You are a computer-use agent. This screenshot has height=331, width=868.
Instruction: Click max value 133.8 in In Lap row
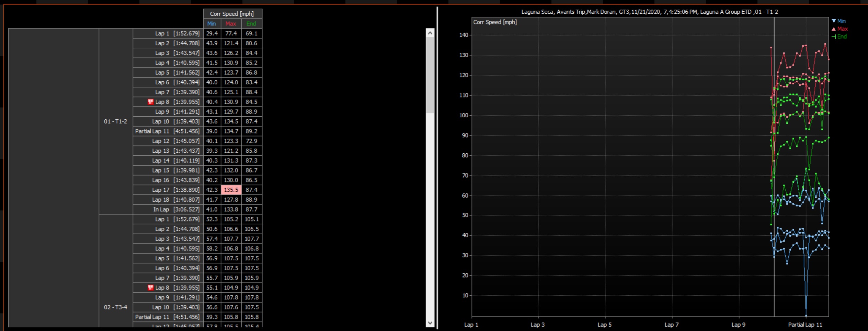[x=231, y=210]
